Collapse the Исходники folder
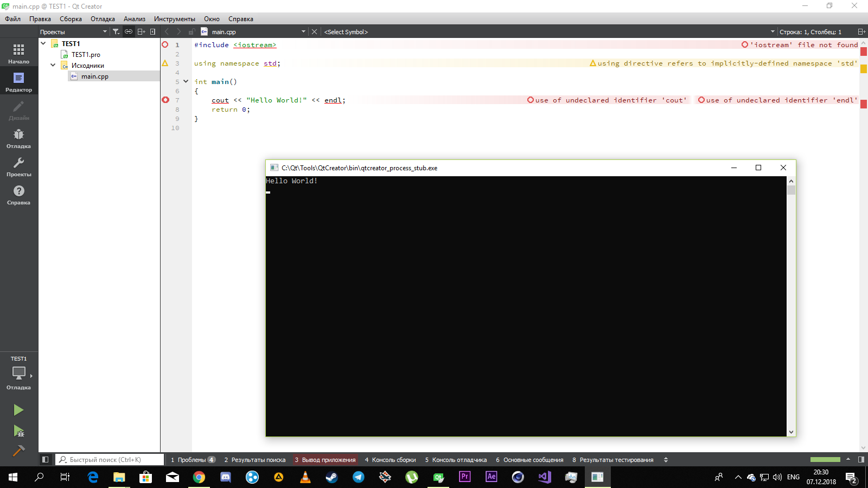This screenshot has height=488, width=868. point(53,65)
